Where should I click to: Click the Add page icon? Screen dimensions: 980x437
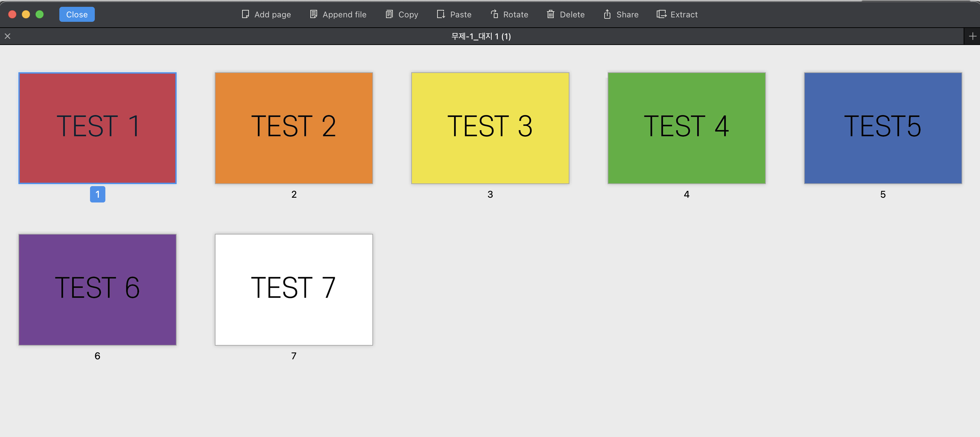(x=246, y=14)
